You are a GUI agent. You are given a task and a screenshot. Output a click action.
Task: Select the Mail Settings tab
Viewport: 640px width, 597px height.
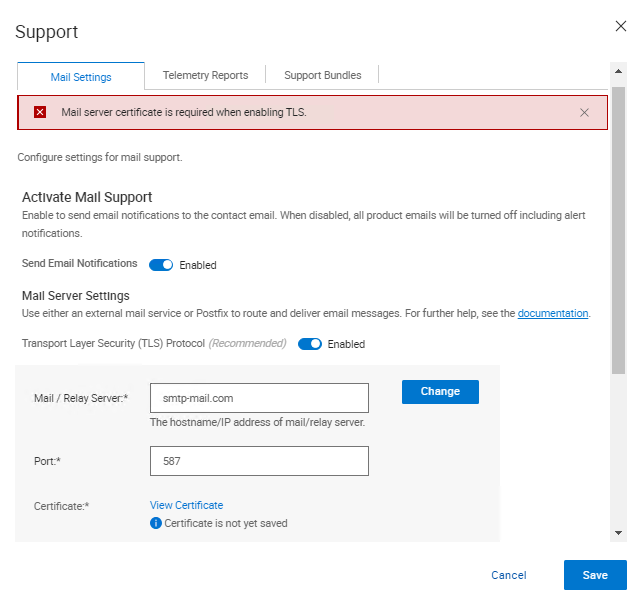coord(81,77)
